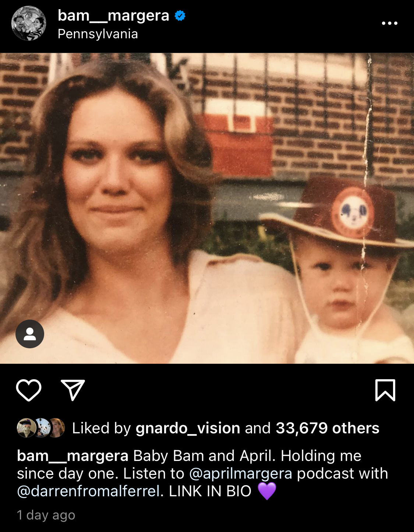Show tagged people icon on photo
This screenshot has height=532, width=414.
(30, 334)
